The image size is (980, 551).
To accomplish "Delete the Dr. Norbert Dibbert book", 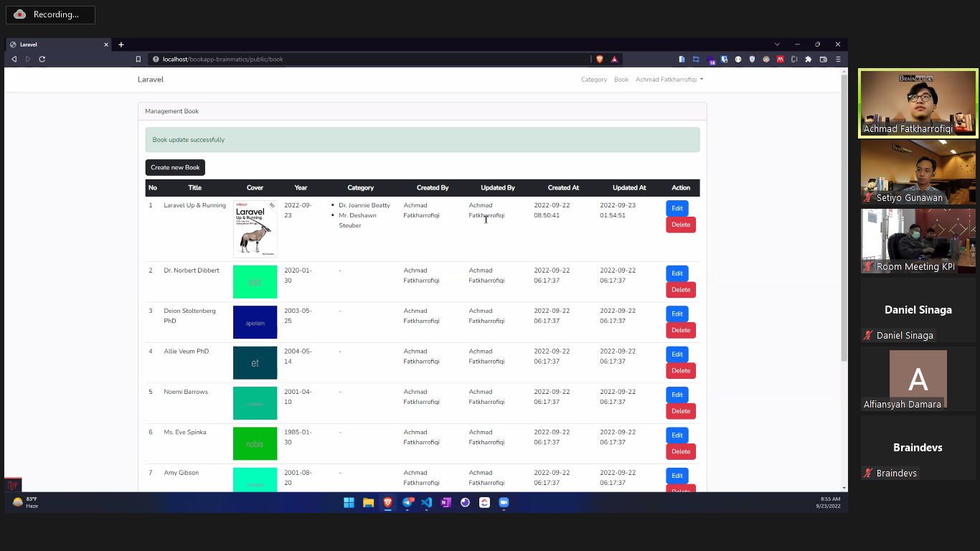I will [680, 290].
